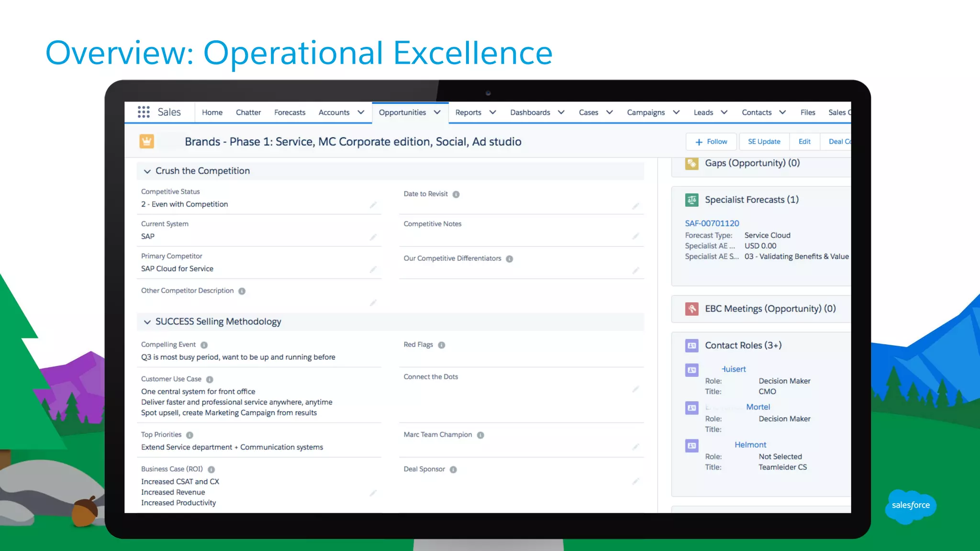This screenshot has width=980, height=551.
Task: Show info for Top Priorities
Action: 189,435
